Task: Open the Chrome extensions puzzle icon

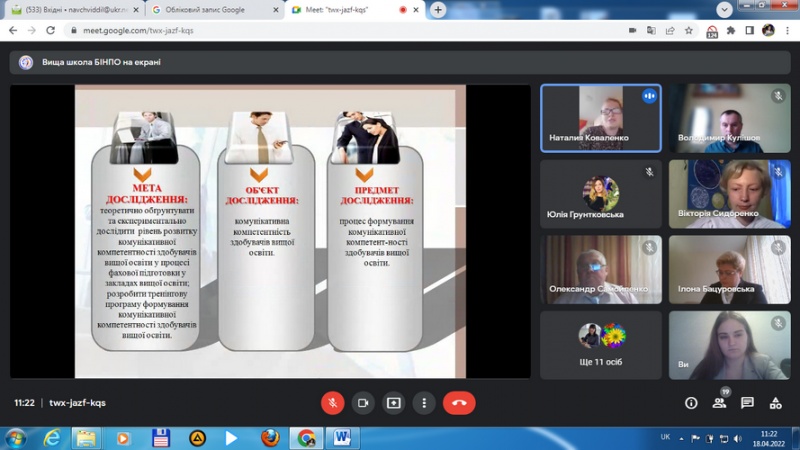Action: pyautogui.click(x=731, y=30)
